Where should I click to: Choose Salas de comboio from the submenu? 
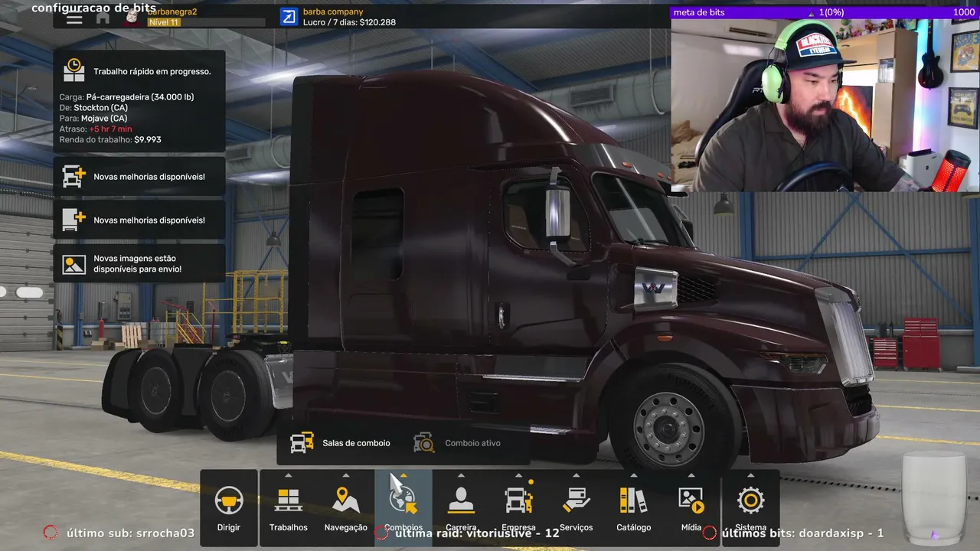[x=340, y=443]
